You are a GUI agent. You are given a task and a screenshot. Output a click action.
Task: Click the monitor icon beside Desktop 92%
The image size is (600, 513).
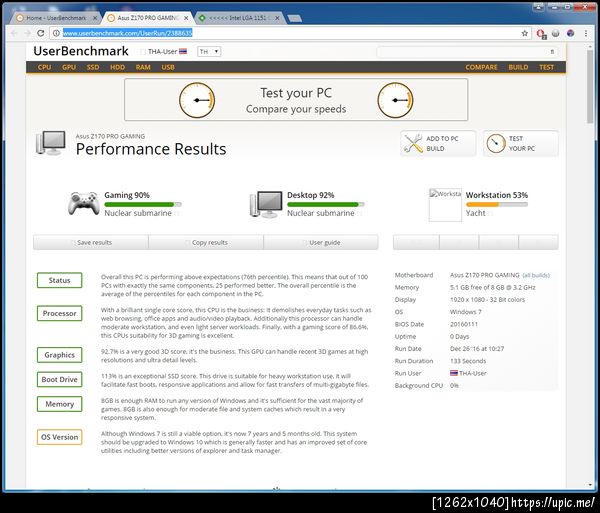point(266,204)
